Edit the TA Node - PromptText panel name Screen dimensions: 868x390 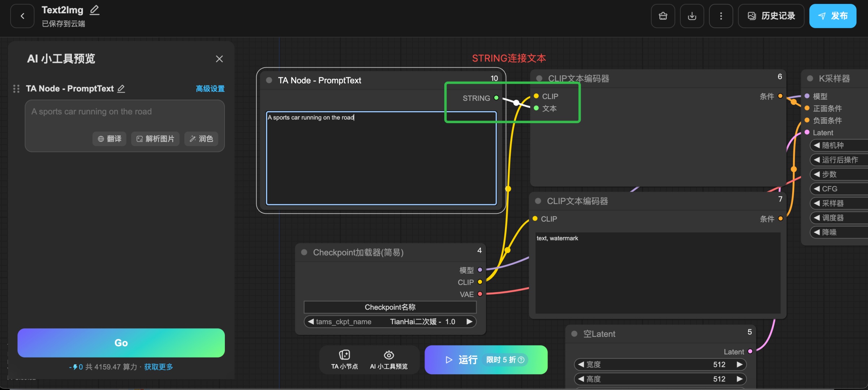121,88
